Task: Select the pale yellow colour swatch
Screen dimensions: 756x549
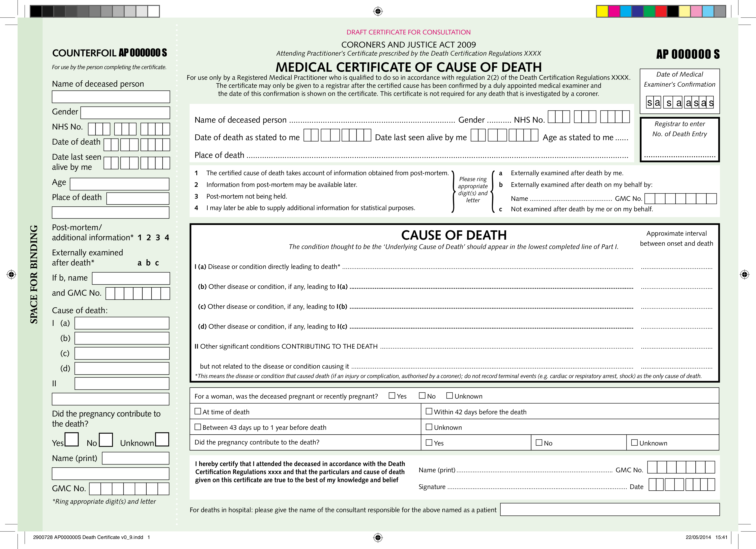Action: click(x=685, y=11)
